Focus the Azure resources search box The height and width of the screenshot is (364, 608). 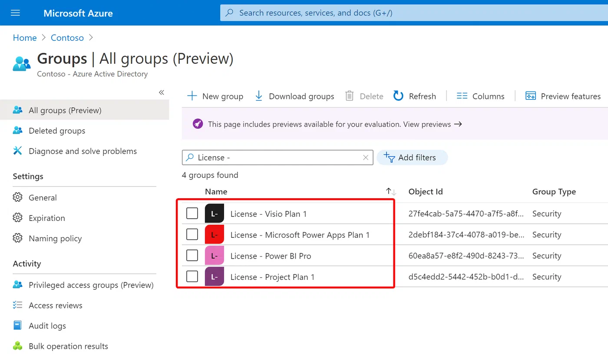tap(414, 13)
